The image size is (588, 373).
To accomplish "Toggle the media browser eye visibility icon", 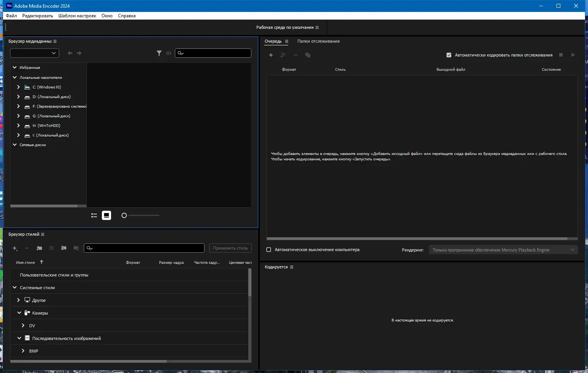I will (x=169, y=53).
